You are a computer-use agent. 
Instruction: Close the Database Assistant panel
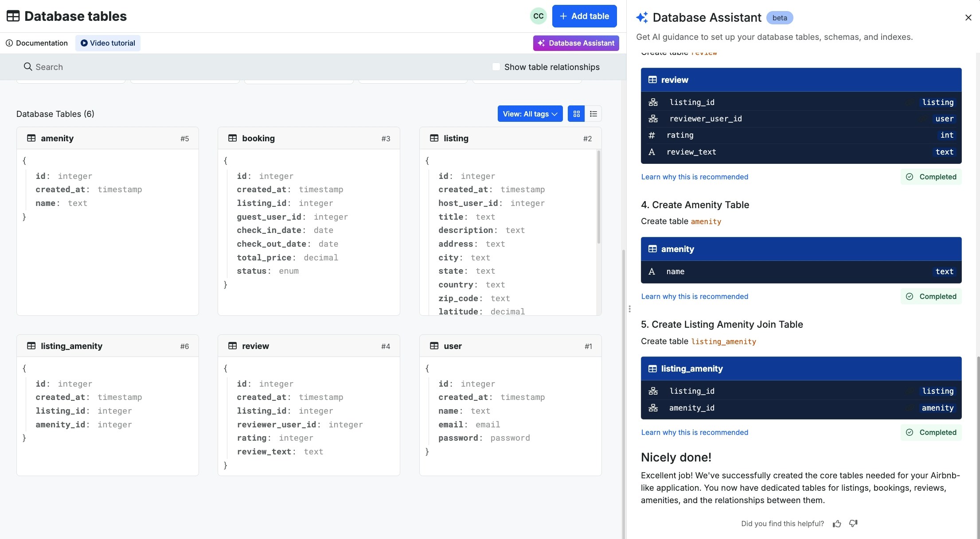[x=968, y=18]
